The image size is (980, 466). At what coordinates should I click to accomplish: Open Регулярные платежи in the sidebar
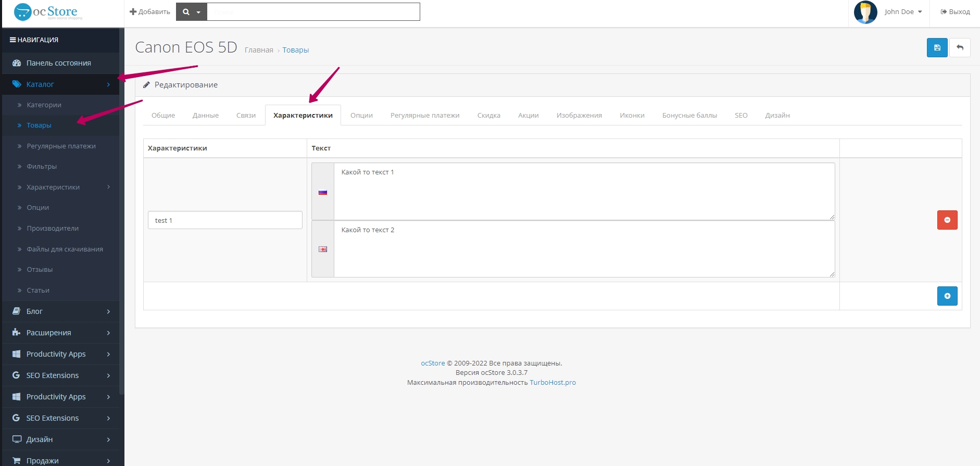[61, 146]
